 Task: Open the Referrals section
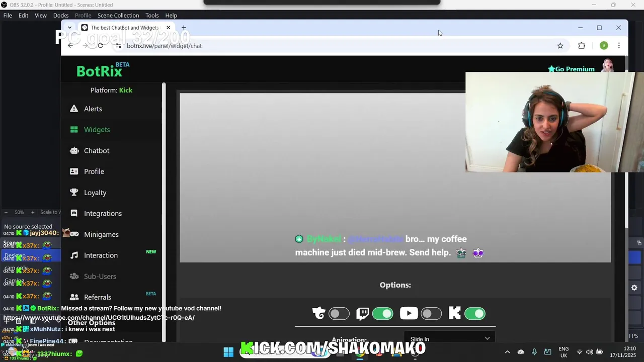point(97,297)
